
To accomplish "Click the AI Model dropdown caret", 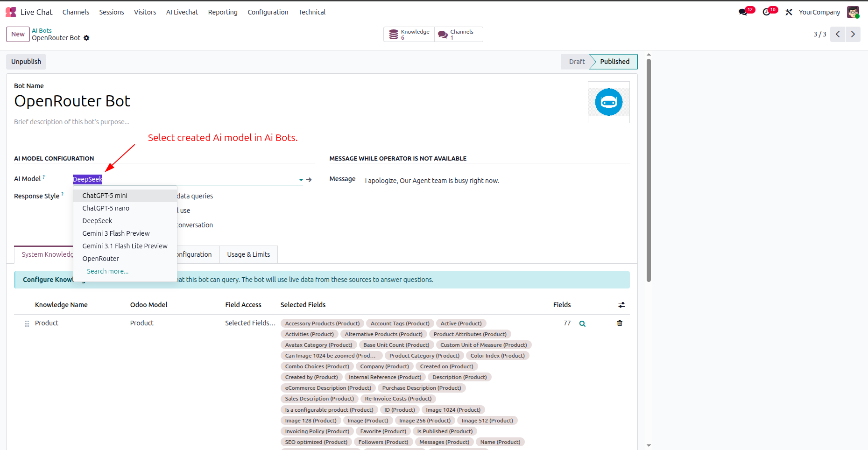I will coord(301,180).
